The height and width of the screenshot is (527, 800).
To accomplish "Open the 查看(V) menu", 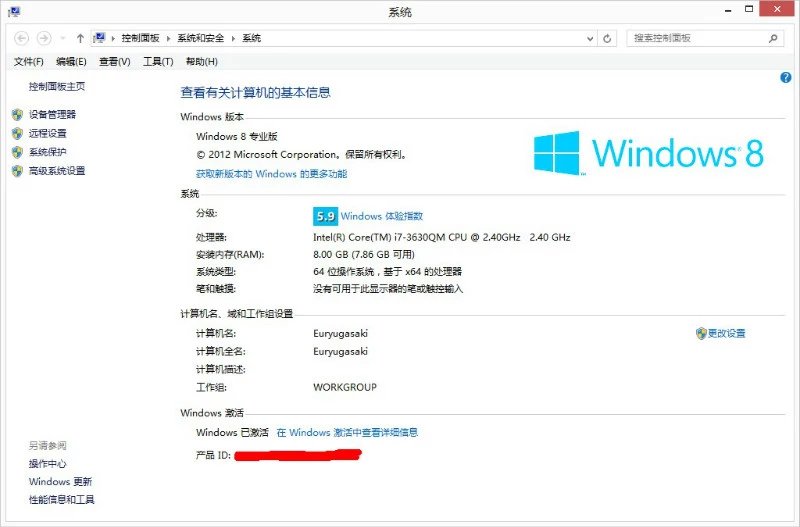I will [114, 62].
